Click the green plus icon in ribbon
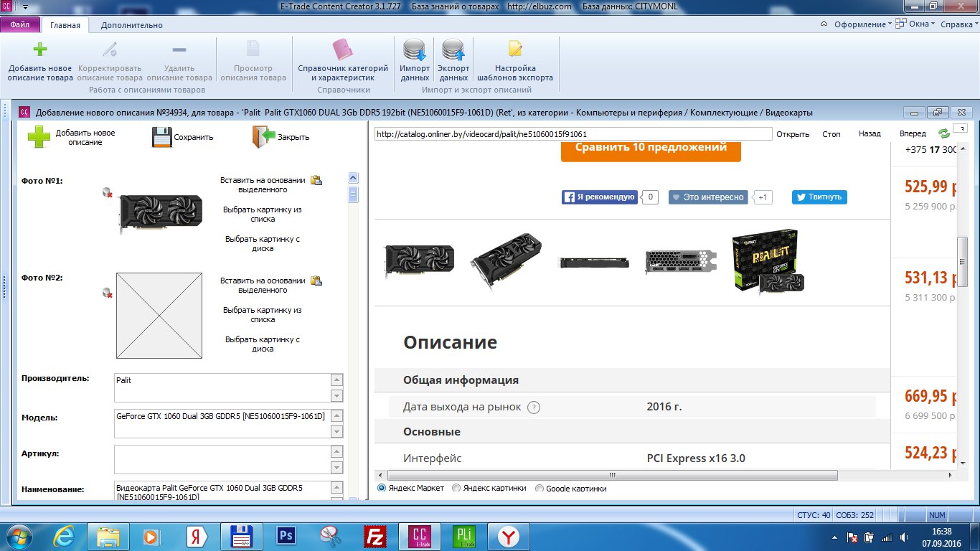 pyautogui.click(x=40, y=50)
